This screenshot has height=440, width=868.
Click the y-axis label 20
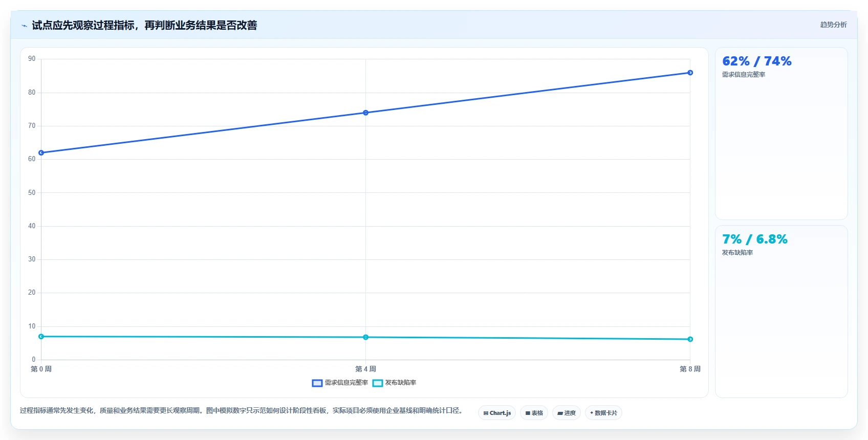(32, 293)
